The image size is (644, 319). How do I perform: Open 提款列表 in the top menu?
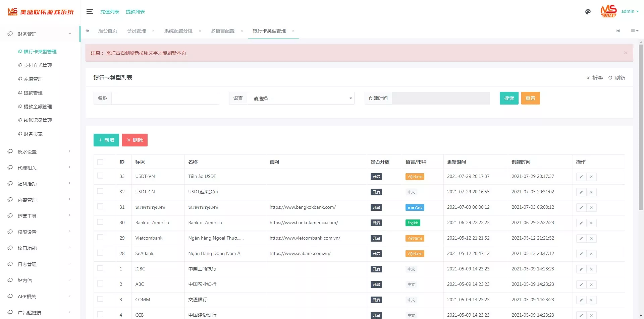pos(135,11)
